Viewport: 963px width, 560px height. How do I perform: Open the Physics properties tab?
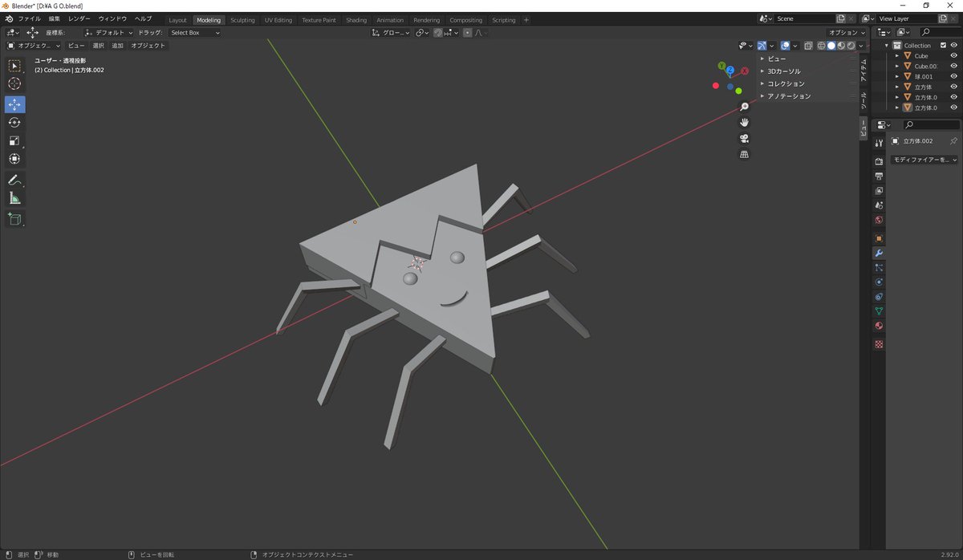point(879,282)
